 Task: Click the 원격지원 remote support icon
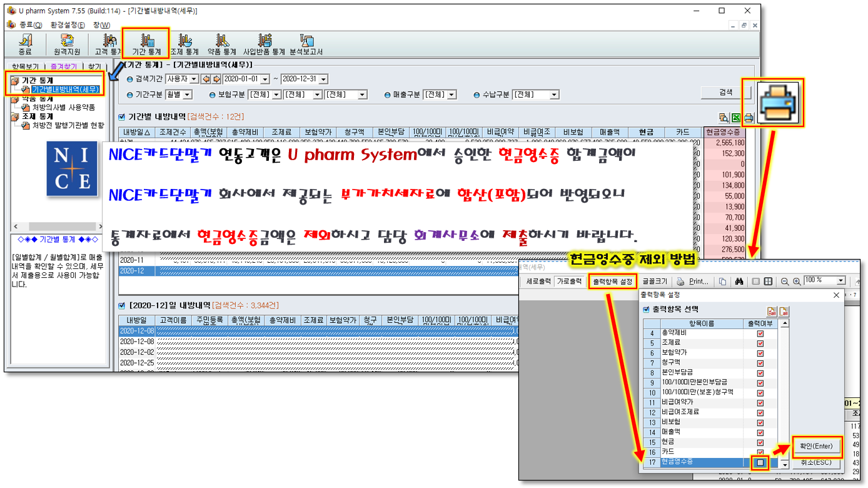67,44
